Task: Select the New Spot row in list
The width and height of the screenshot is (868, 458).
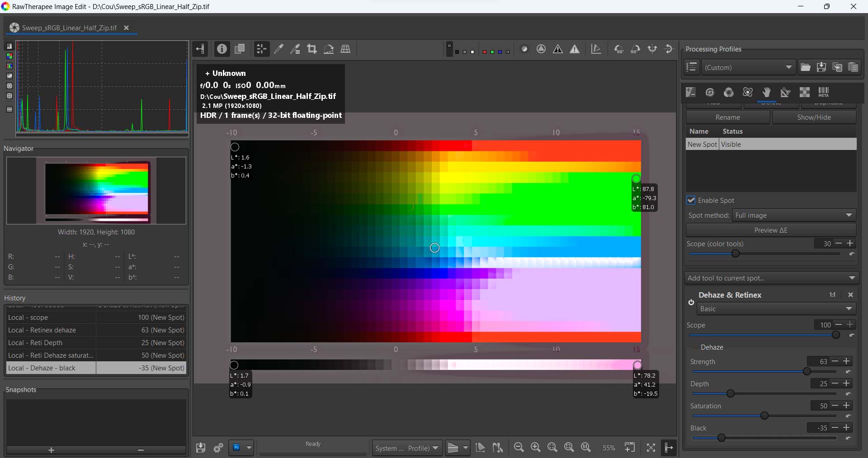Action: (x=702, y=145)
